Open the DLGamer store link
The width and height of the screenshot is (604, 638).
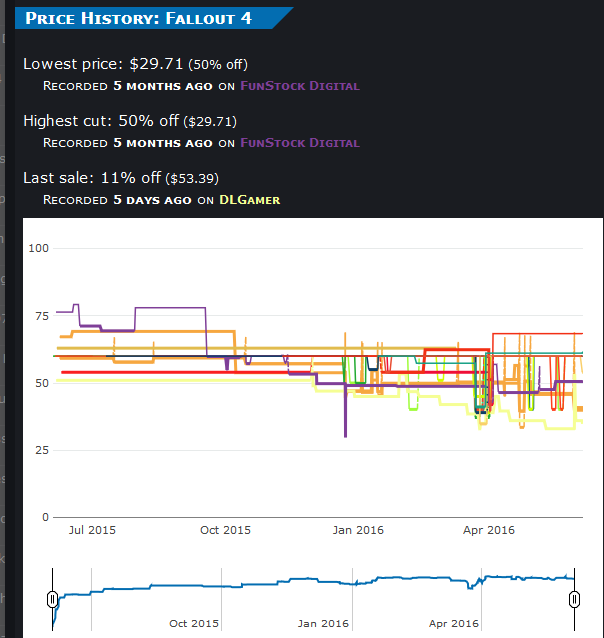(x=249, y=200)
